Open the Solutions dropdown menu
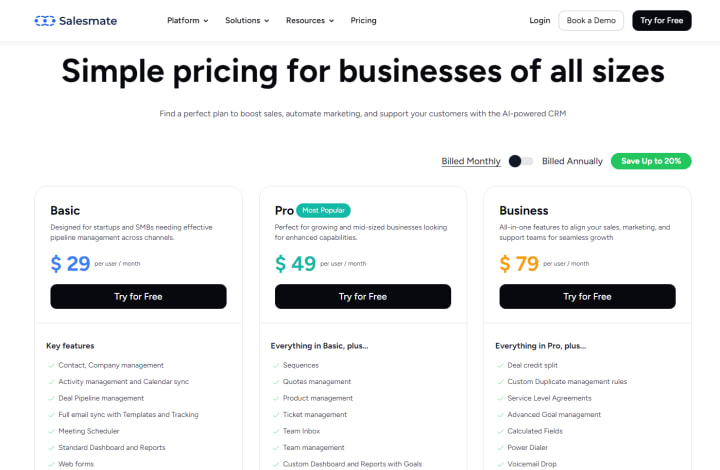 click(248, 20)
